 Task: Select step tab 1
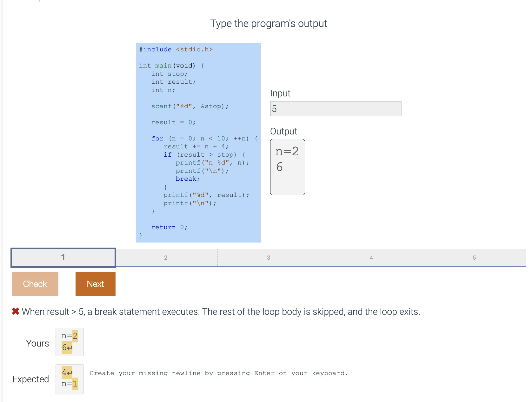[63, 257]
